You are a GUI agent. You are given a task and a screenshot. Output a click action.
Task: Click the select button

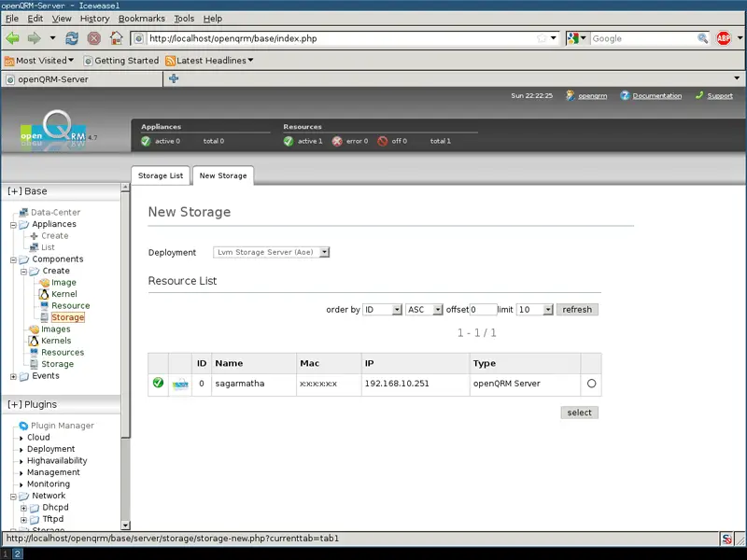[x=579, y=413]
